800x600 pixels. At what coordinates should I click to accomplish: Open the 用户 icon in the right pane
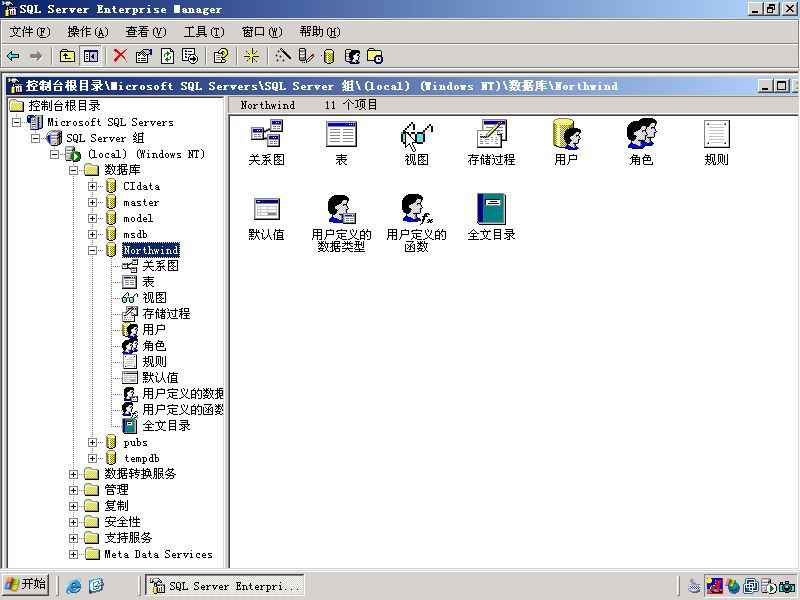point(566,134)
